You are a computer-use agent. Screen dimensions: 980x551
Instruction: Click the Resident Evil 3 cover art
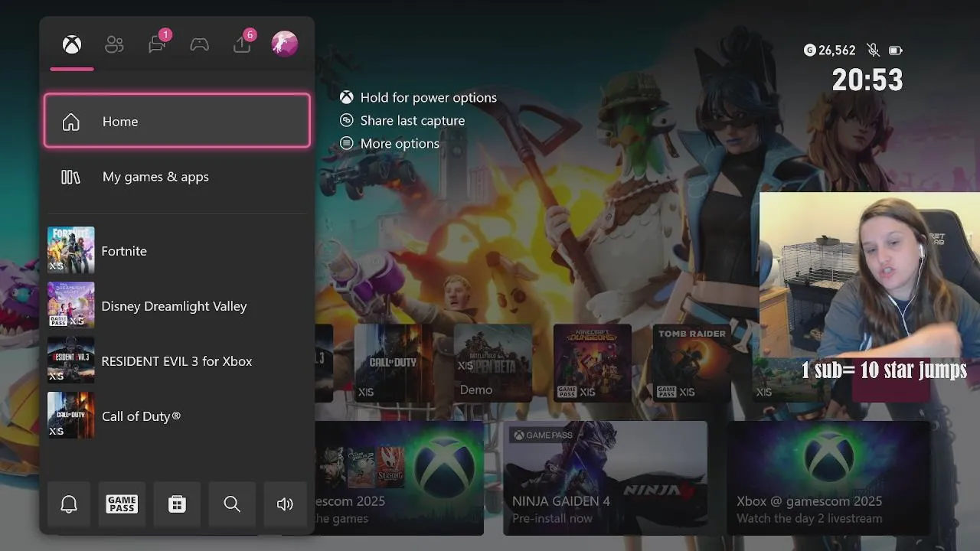71,360
